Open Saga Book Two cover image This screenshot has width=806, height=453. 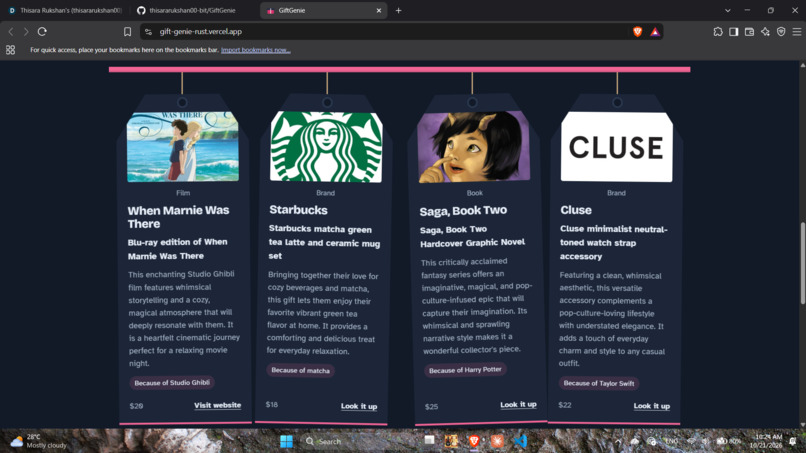(x=473, y=147)
